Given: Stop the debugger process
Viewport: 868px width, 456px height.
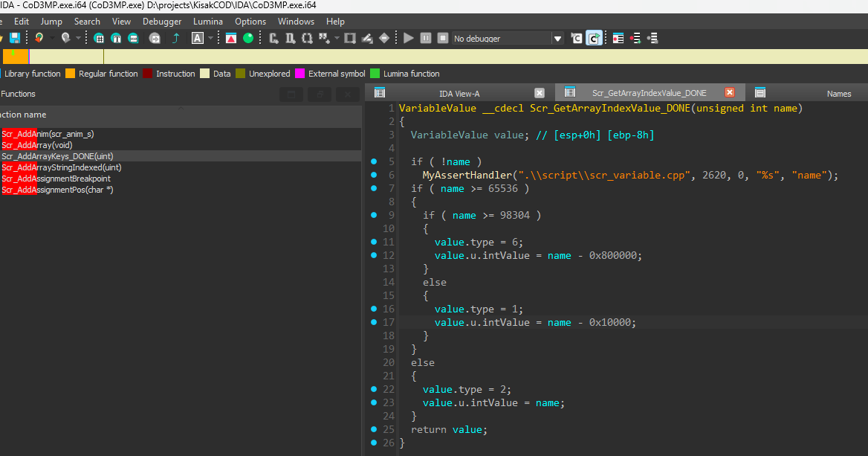Looking at the screenshot, I should (443, 38).
